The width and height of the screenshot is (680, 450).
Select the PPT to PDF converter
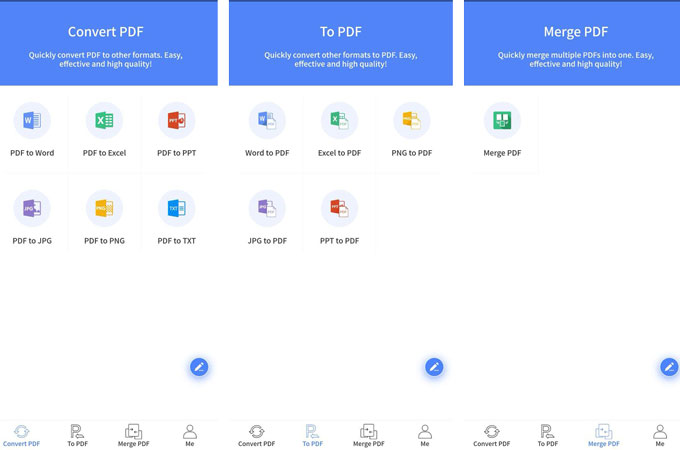(339, 209)
